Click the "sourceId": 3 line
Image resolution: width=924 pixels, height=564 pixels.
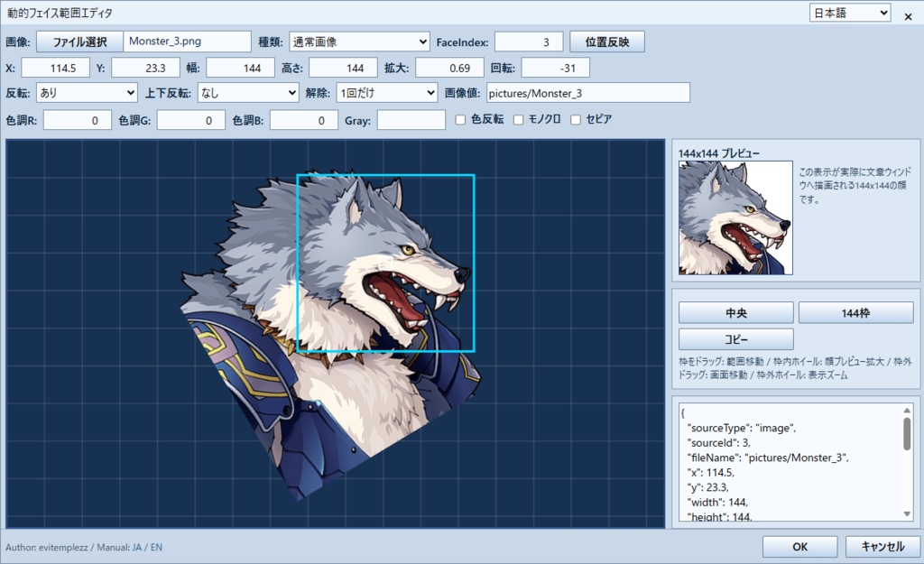(x=718, y=442)
